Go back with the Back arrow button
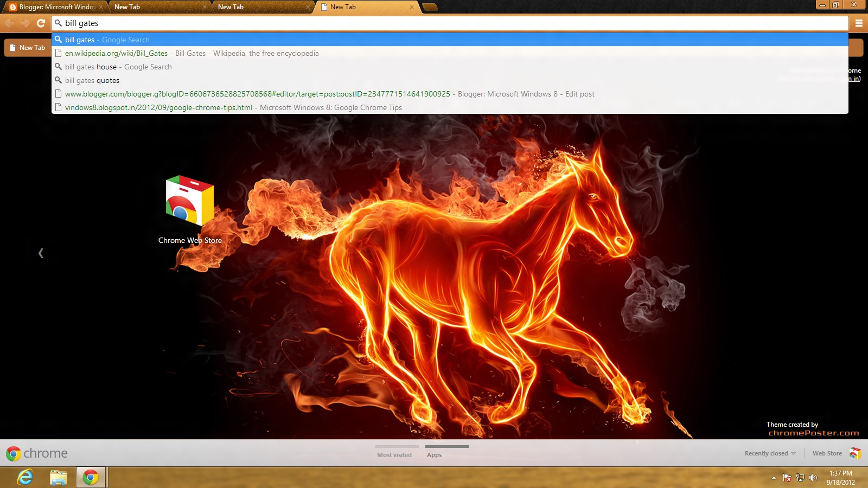 point(9,23)
